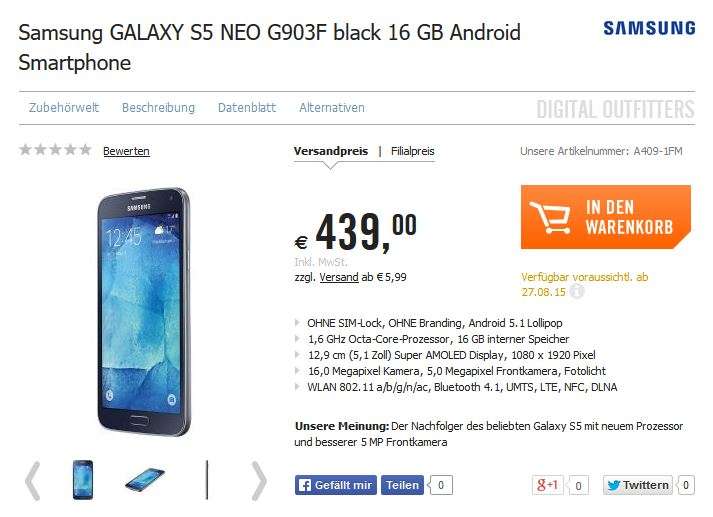The width and height of the screenshot is (713, 517).
Task: Select the front view phone thumbnail
Action: [83, 480]
